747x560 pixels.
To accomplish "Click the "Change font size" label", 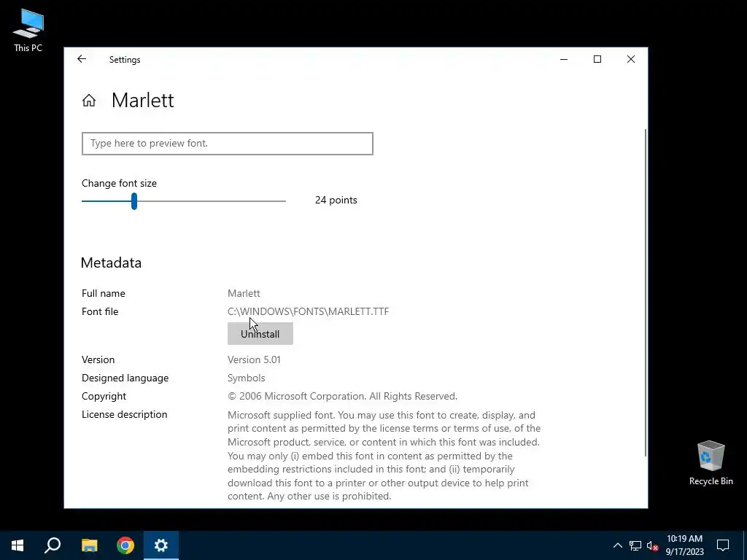I will (x=119, y=183).
